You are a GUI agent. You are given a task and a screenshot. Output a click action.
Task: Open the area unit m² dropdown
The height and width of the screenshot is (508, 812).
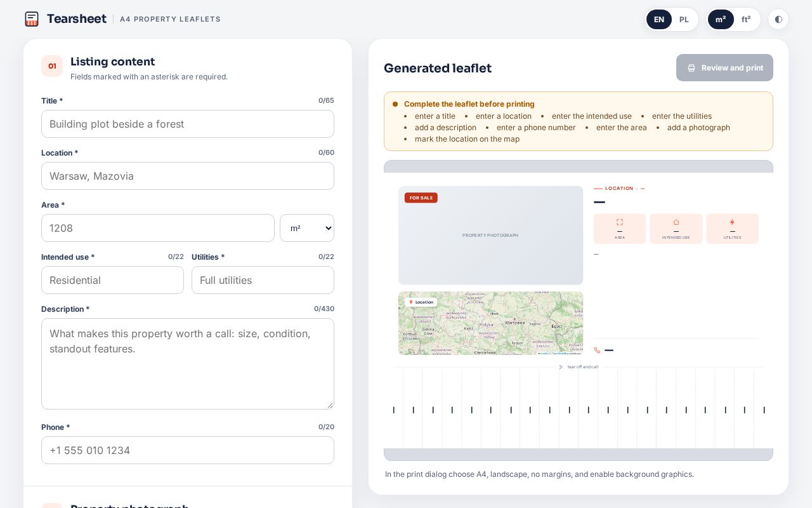[x=307, y=228]
